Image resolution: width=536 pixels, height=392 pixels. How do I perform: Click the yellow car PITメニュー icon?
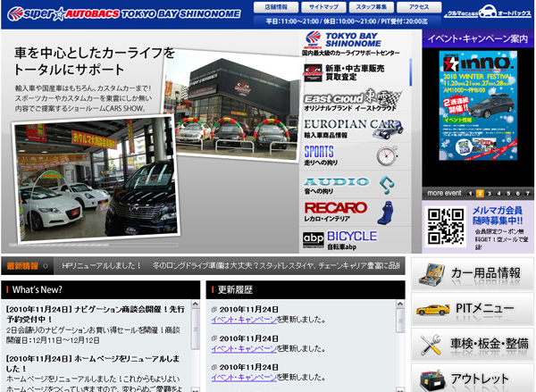[x=432, y=310]
